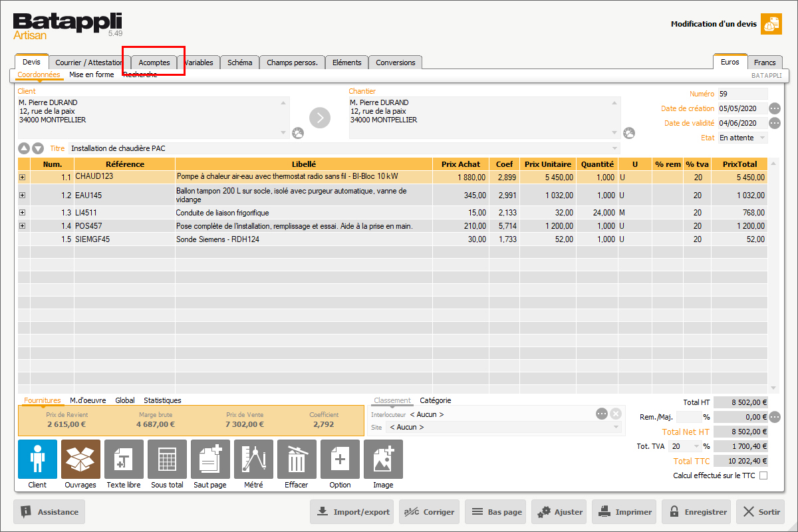
Task: Open the Métré measurement tool
Action: (x=253, y=459)
